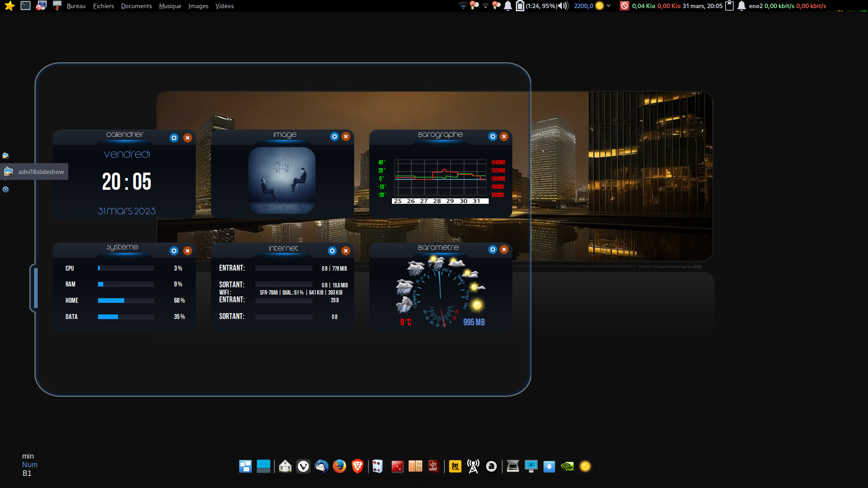The width and height of the screenshot is (868, 488).
Task: Launch Vivaldi browser from the dock
Action: point(303,466)
